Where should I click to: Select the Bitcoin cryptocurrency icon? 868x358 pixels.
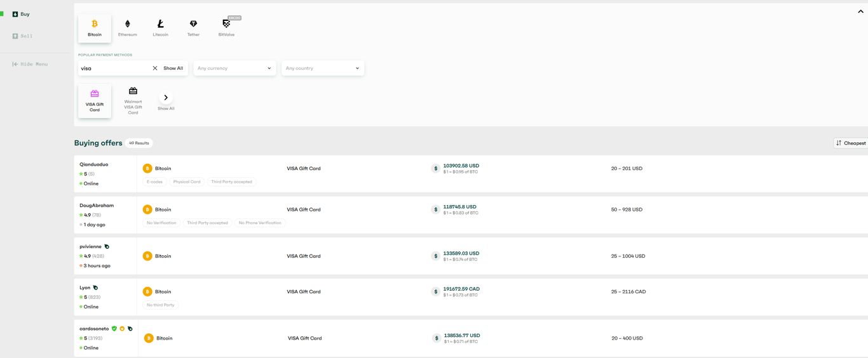(x=95, y=24)
